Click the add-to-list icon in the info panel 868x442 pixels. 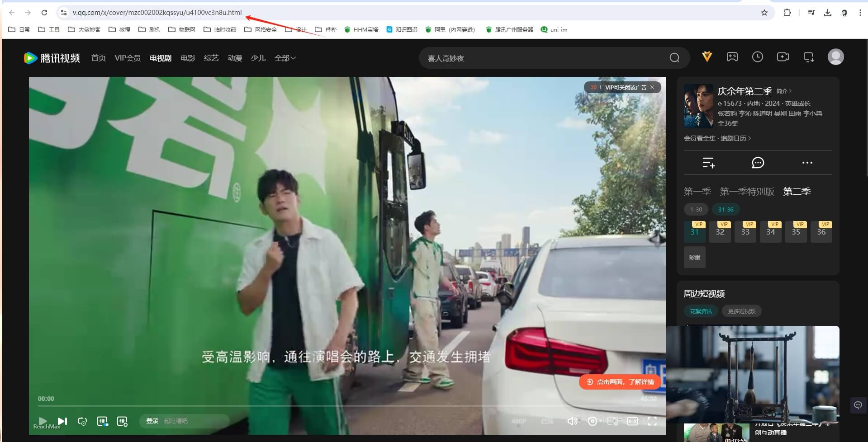(709, 163)
